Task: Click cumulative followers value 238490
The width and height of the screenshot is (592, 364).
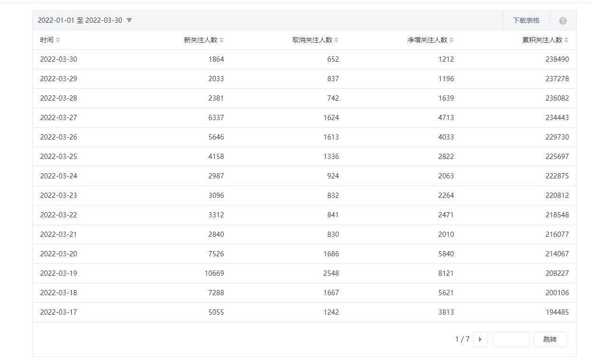Action: (557, 59)
